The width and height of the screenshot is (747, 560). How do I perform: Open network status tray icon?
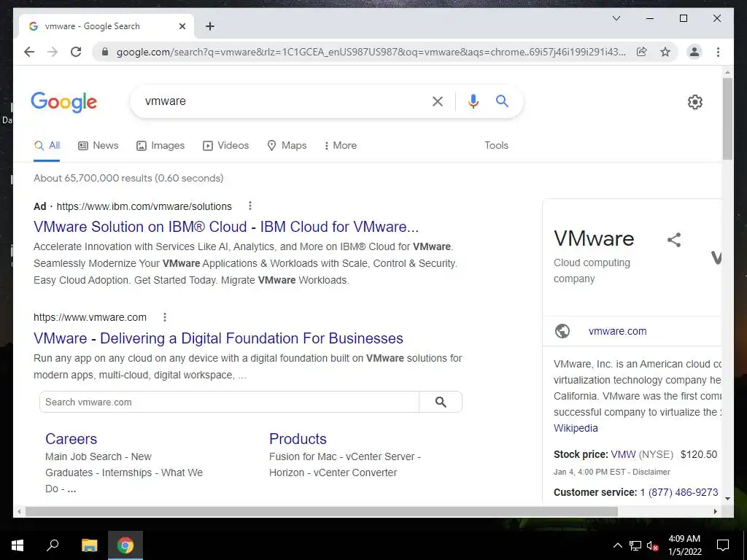tap(635, 545)
